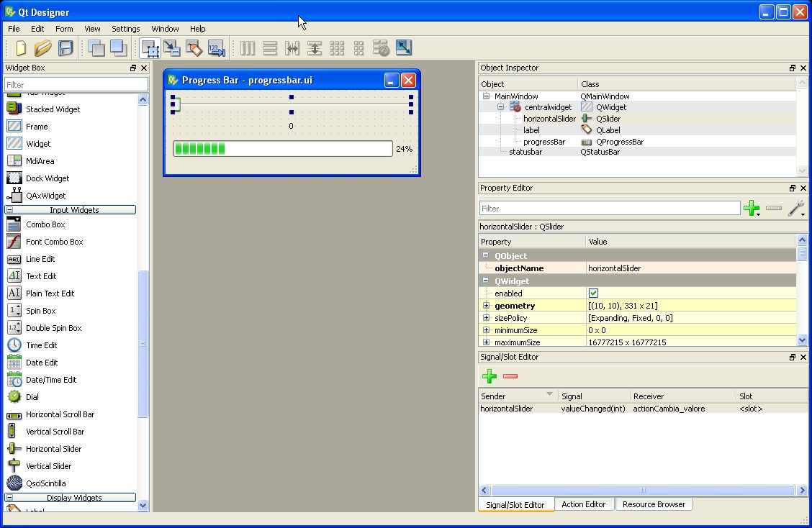The image size is (812, 528).
Task: Switch to Edit Signals/Slots mode
Action: click(x=172, y=48)
